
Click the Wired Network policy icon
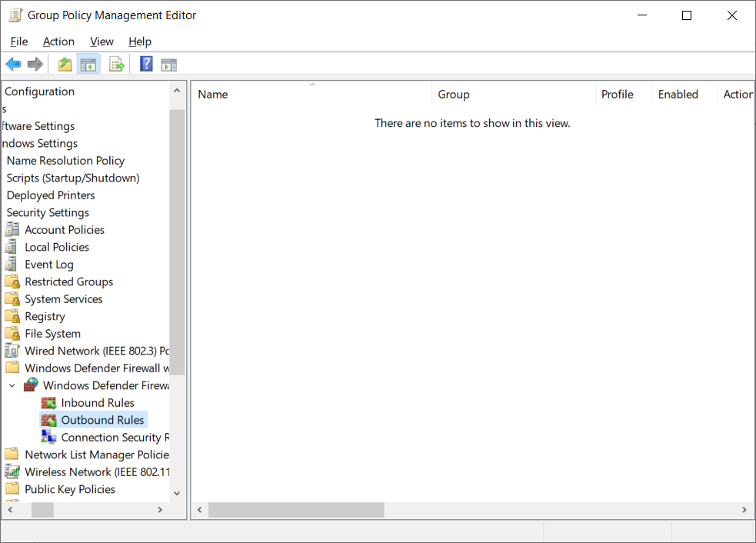(x=12, y=351)
